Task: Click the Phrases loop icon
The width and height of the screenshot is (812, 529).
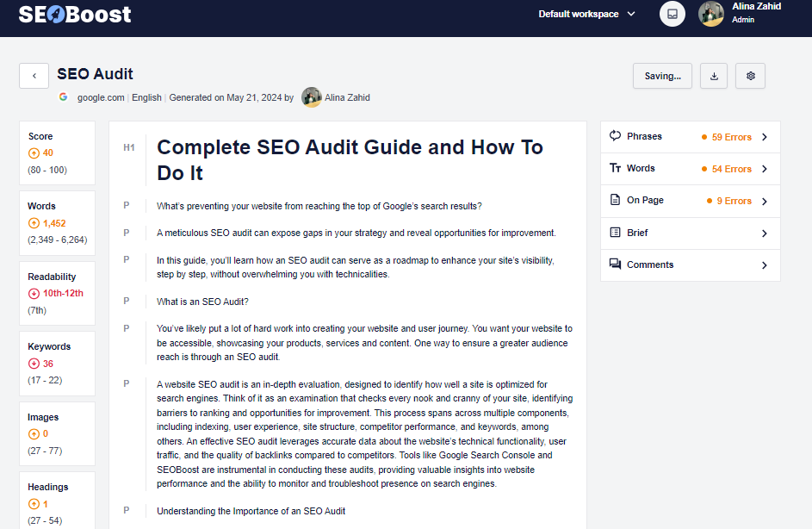Action: click(615, 136)
